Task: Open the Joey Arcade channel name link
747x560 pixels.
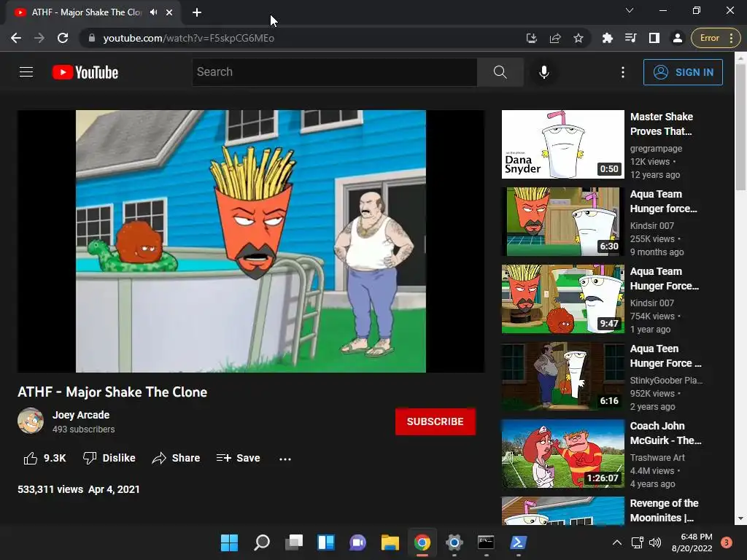Action: (81, 415)
